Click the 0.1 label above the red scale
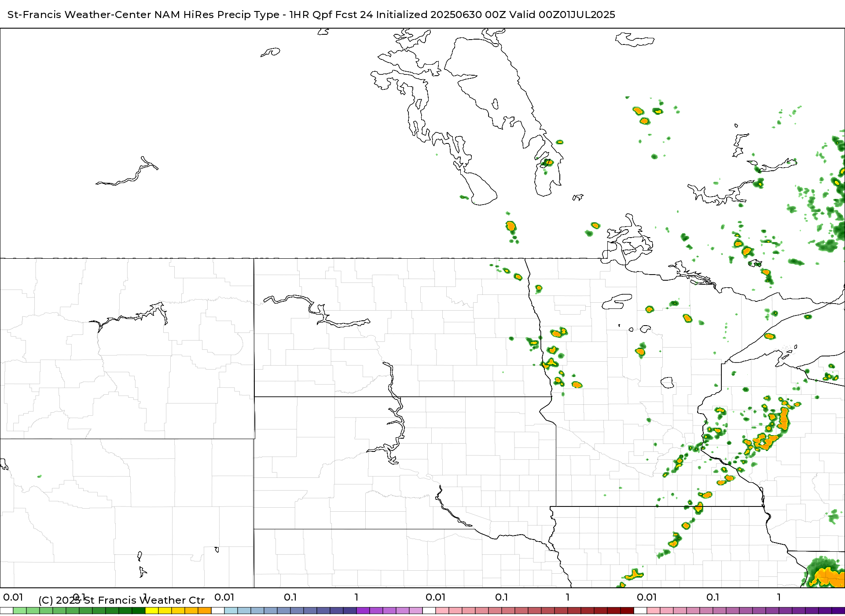The width and height of the screenshot is (845, 616). (x=502, y=597)
